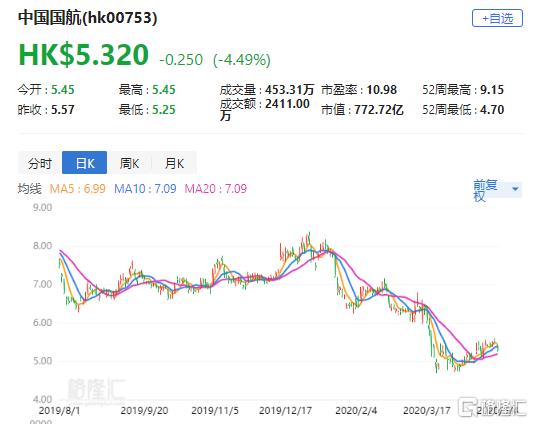Image resolution: width=533 pixels, height=424 pixels.
Task: Click the dropdown arrow beside 前复权
Action: pos(515,189)
